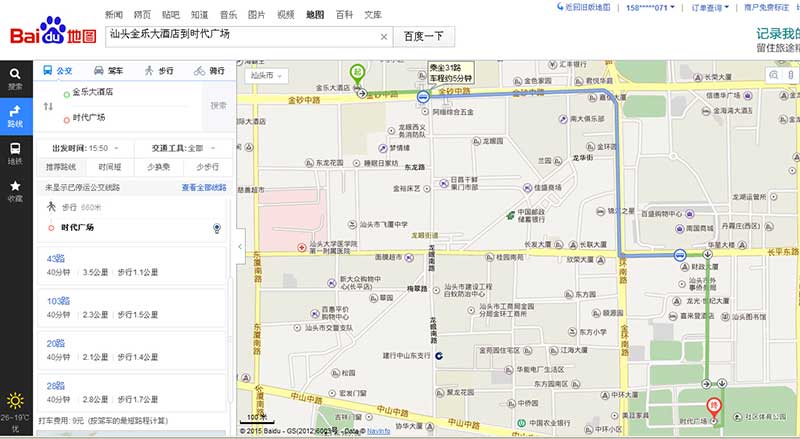Expand the 103路 route option
The height and width of the screenshot is (439, 800).
[132, 308]
